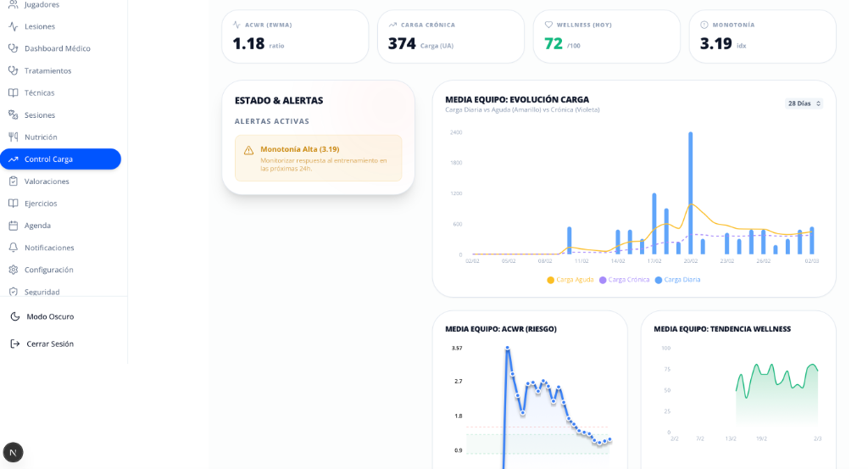The width and height of the screenshot is (868, 469).
Task: Click the round N avatar badge
Action: 13,452
